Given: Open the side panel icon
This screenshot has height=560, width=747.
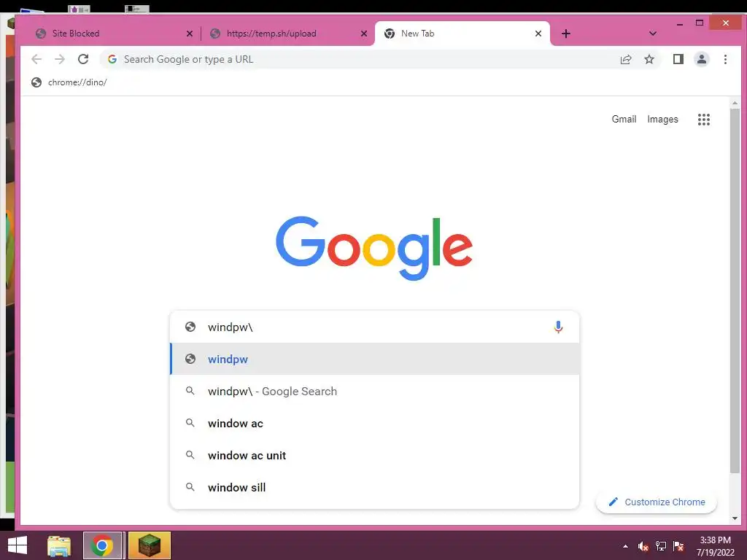Looking at the screenshot, I should click(678, 59).
